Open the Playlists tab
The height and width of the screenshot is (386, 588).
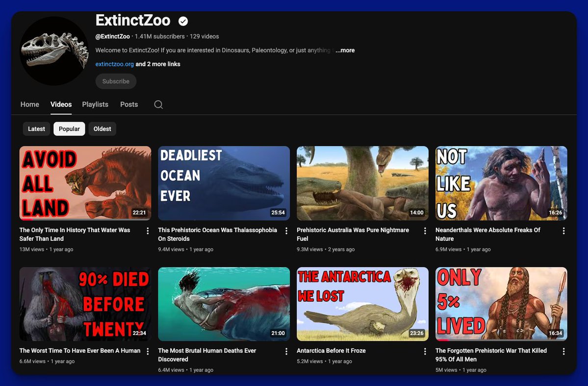click(95, 104)
